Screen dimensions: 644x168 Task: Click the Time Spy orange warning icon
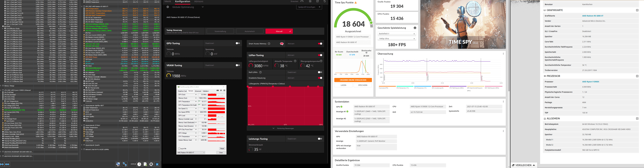(356, 2)
